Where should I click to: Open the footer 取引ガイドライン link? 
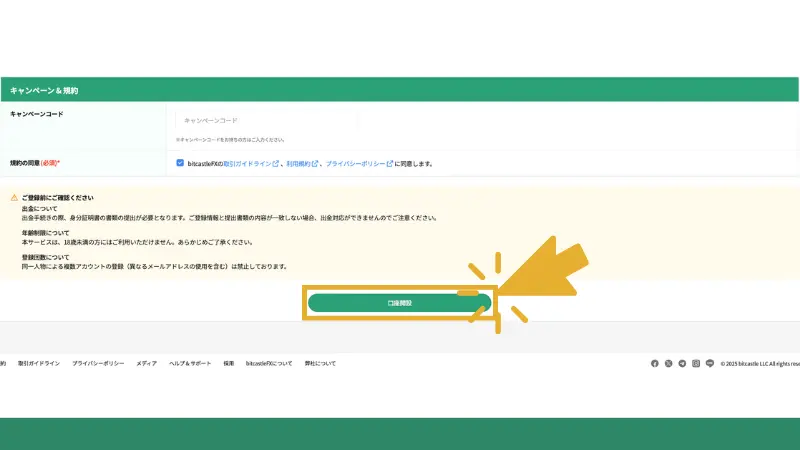tap(39, 363)
